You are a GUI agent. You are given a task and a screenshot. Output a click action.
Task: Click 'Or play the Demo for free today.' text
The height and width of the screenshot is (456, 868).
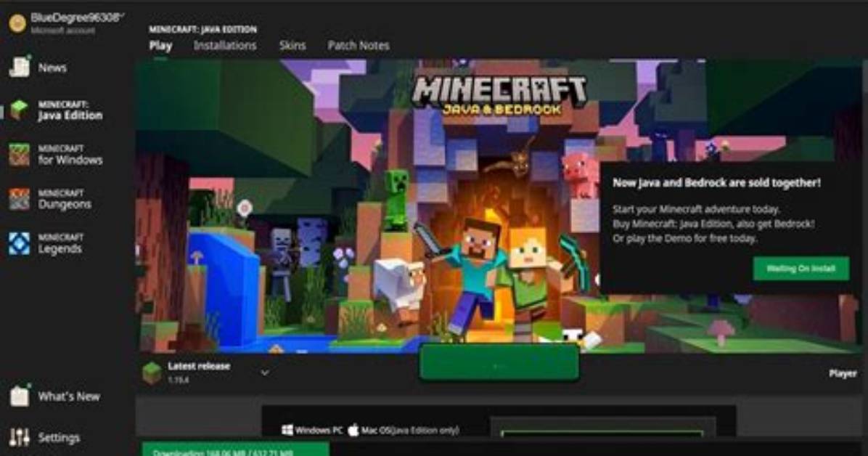[685, 238]
